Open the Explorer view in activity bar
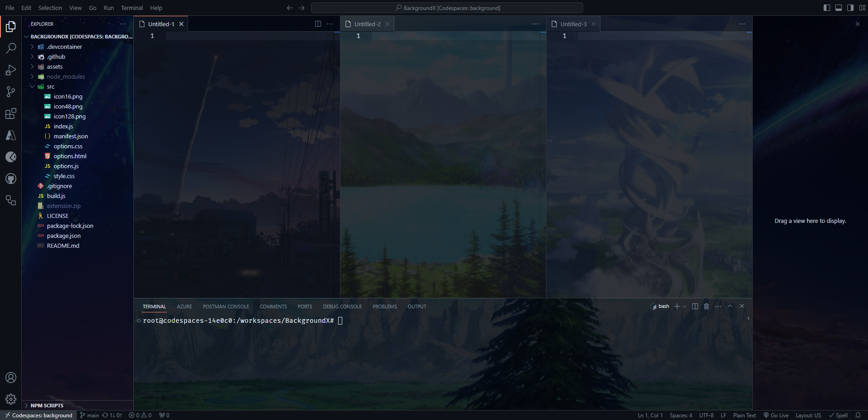Image resolution: width=868 pixels, height=420 pixels. coord(11,27)
